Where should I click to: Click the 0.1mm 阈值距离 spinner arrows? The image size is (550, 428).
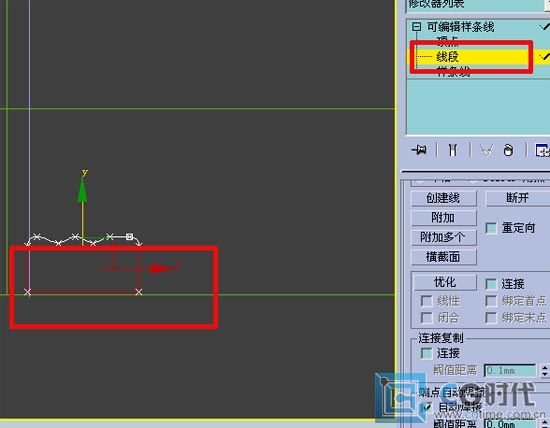coord(544,370)
